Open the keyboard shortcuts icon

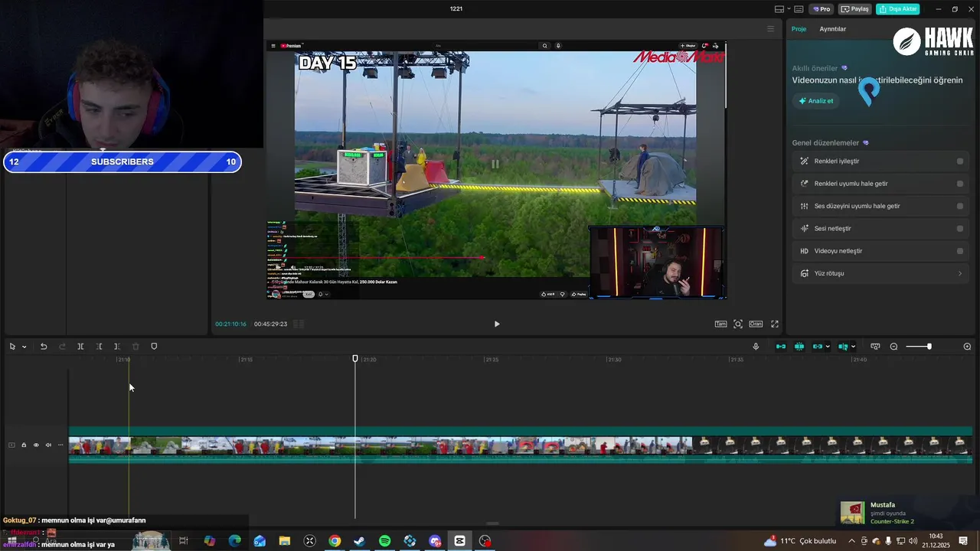(799, 9)
